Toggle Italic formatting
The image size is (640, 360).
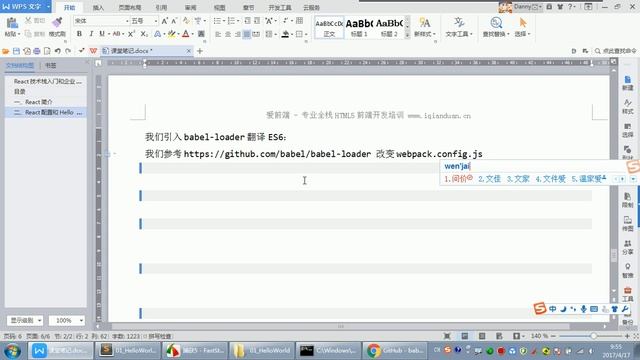click(x=91, y=34)
